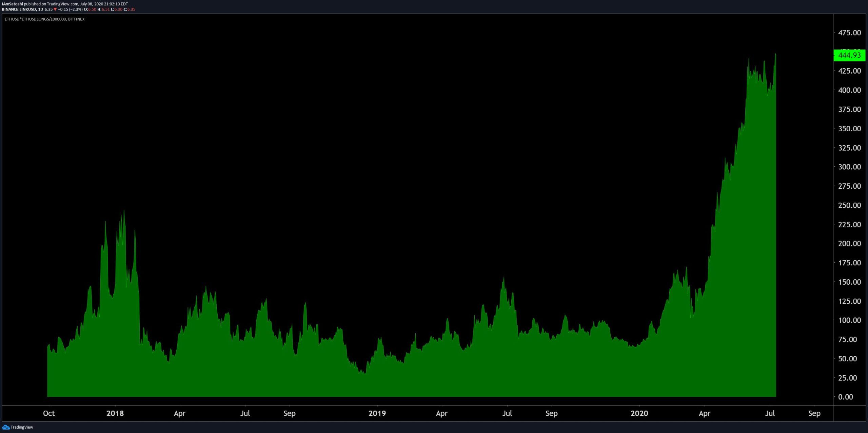Click the 100.00 price scale label

pyautogui.click(x=849, y=320)
